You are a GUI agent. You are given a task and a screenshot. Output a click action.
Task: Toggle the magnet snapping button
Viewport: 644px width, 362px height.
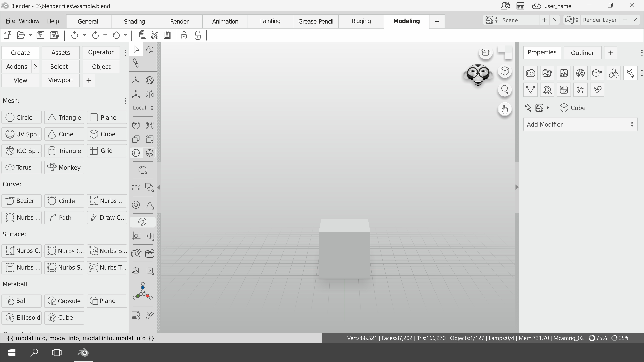(142, 222)
